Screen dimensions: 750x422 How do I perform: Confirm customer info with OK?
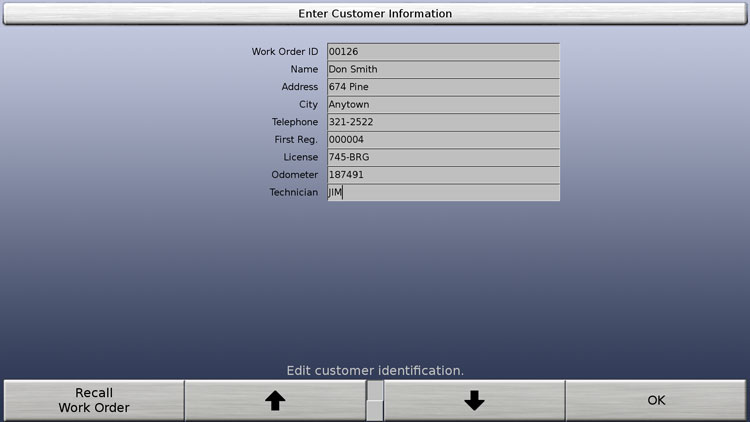pos(656,400)
